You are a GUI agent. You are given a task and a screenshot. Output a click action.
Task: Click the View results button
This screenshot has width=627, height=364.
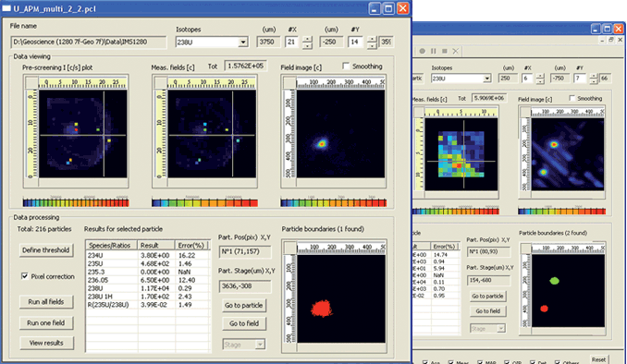pyautogui.click(x=46, y=343)
